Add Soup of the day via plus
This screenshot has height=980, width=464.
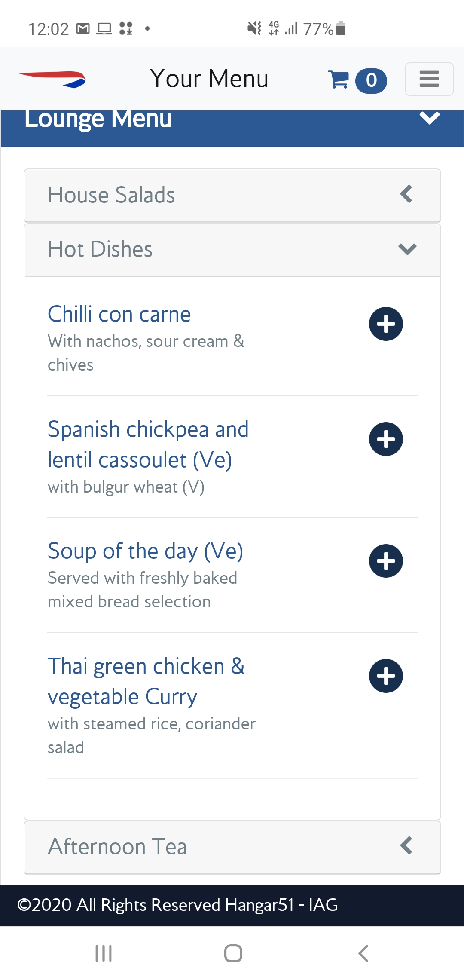385,560
